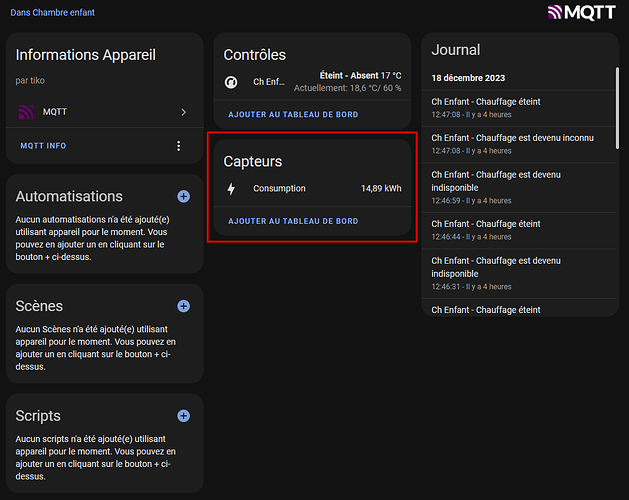Click Ajouter au tableau de bord under Capteurs

tap(293, 221)
